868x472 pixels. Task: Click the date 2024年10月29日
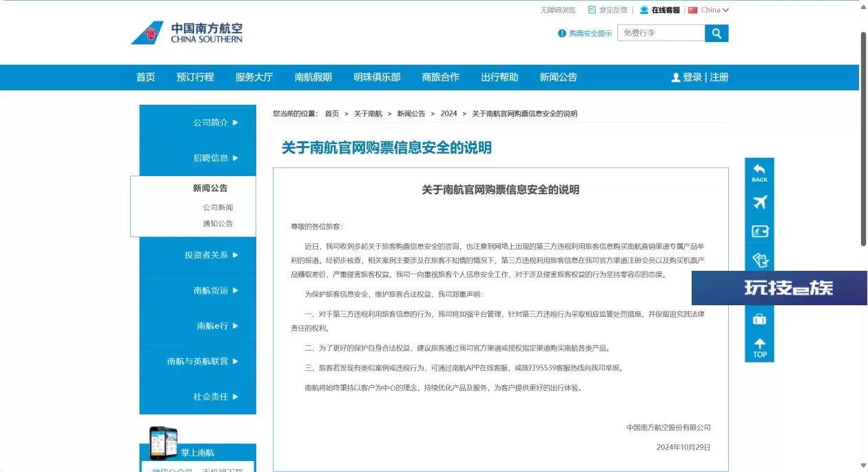[683, 447]
